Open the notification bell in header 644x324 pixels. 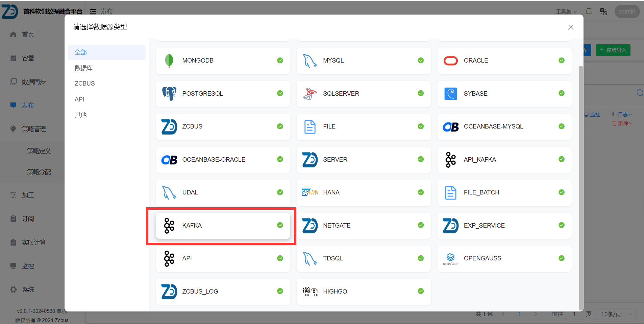pos(589,11)
